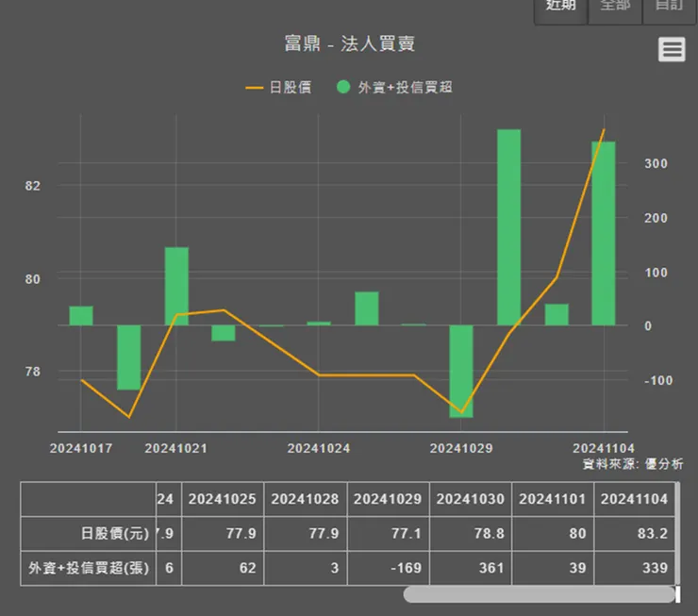Toggle the 日股價 legend series
Viewport: 698px width, 616px height.
pos(278,87)
